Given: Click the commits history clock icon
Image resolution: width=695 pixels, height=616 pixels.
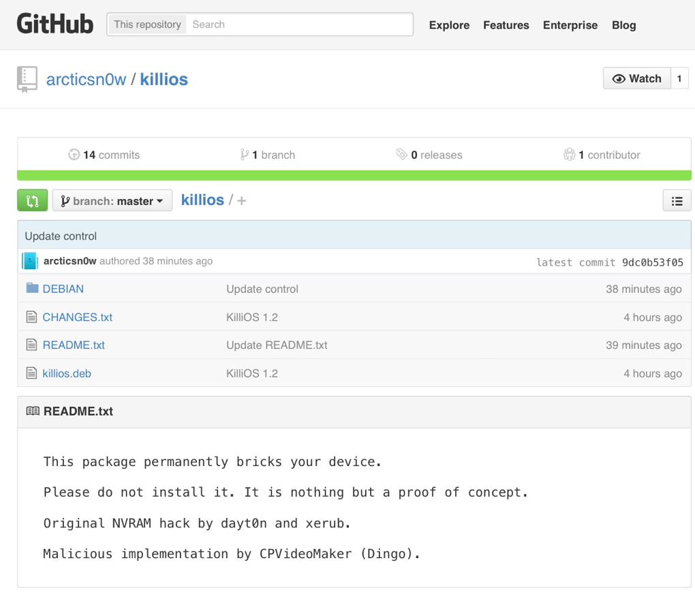Looking at the screenshot, I should (x=74, y=155).
